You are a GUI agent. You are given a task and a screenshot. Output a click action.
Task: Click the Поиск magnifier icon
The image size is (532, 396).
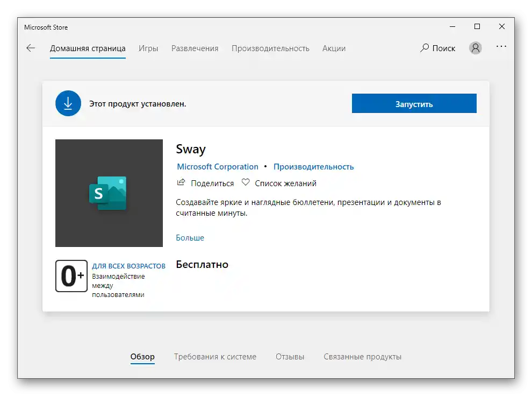tap(424, 48)
